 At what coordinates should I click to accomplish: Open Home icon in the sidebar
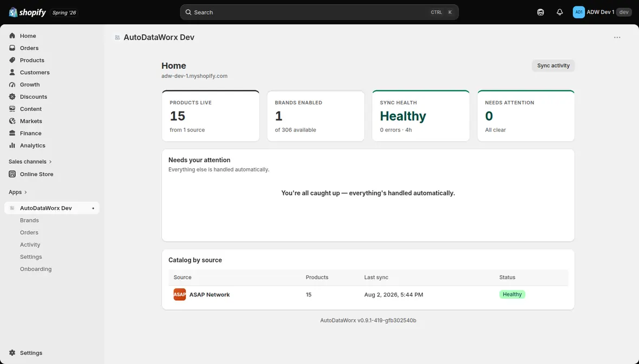12,36
